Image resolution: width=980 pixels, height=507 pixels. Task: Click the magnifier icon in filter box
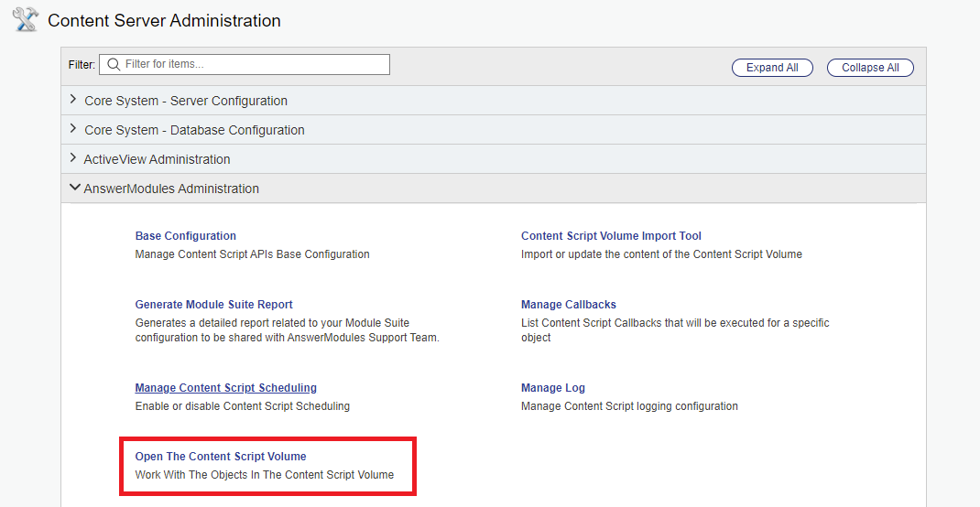114,65
